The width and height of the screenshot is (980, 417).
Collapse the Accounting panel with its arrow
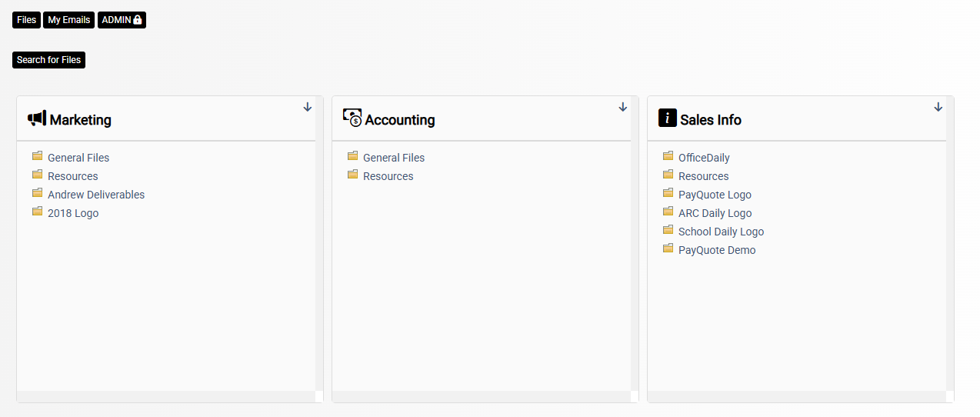pos(623,107)
